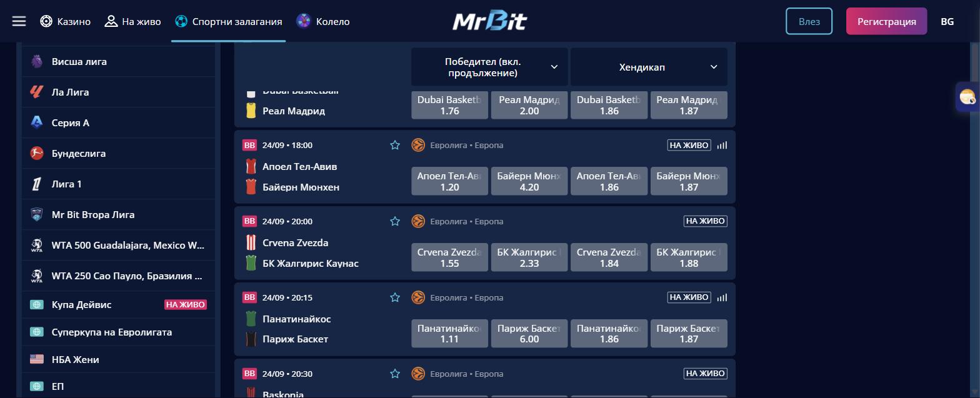980x398 pixels.
Task: Open WTA 500 Guadalajara tournament
Action: click(x=119, y=245)
